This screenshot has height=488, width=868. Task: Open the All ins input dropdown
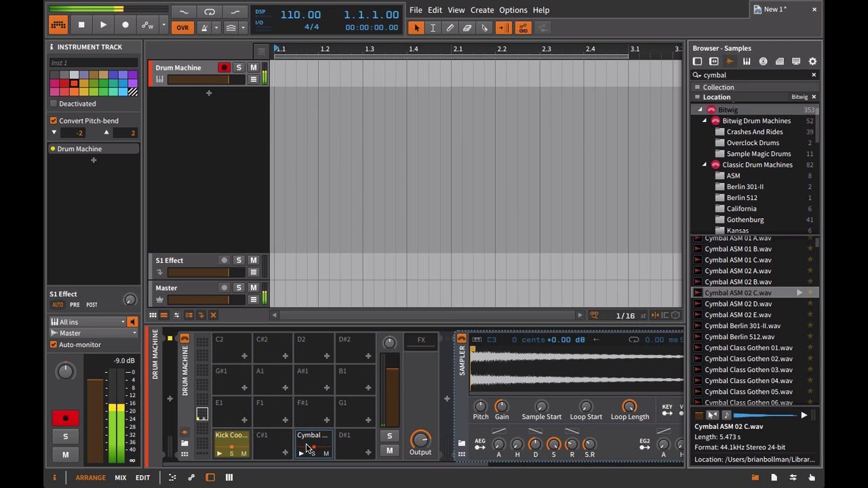point(89,322)
